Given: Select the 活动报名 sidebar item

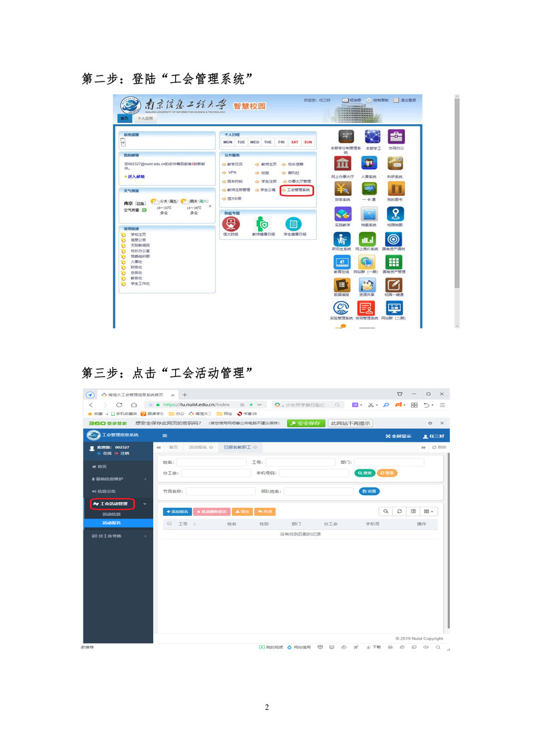Looking at the screenshot, I should pos(112,523).
